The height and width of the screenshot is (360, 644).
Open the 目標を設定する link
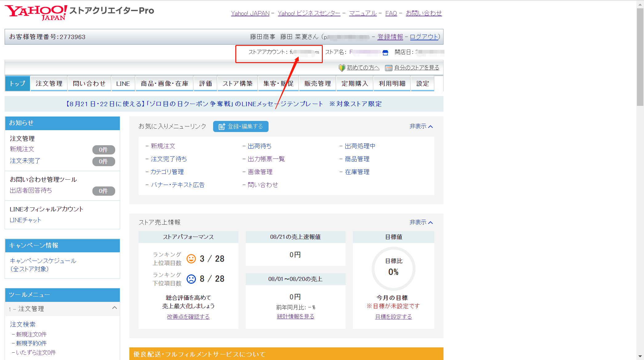(393, 317)
